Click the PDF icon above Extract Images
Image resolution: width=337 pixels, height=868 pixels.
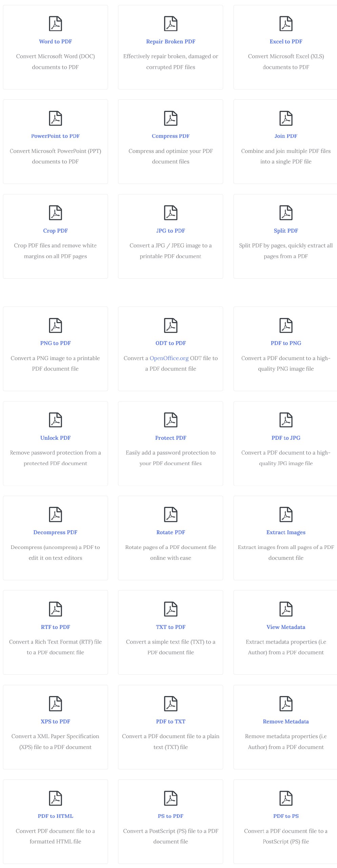286,515
